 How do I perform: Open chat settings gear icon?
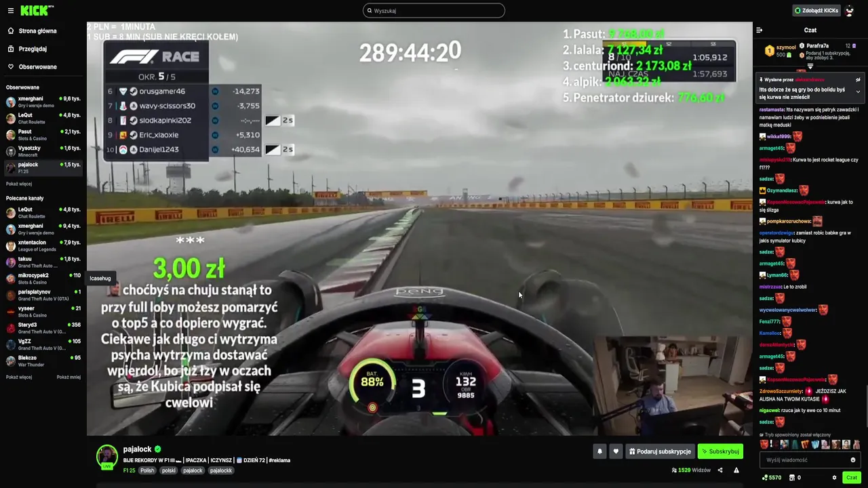[835, 478]
